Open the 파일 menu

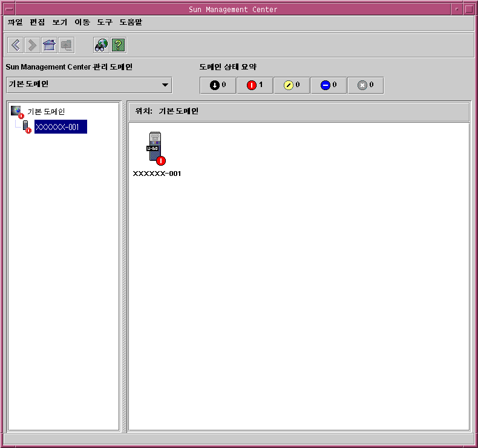coord(15,22)
